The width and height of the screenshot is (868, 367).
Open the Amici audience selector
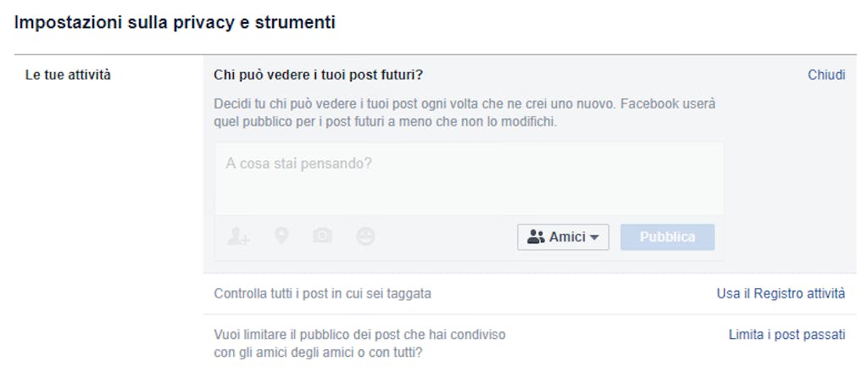(563, 237)
